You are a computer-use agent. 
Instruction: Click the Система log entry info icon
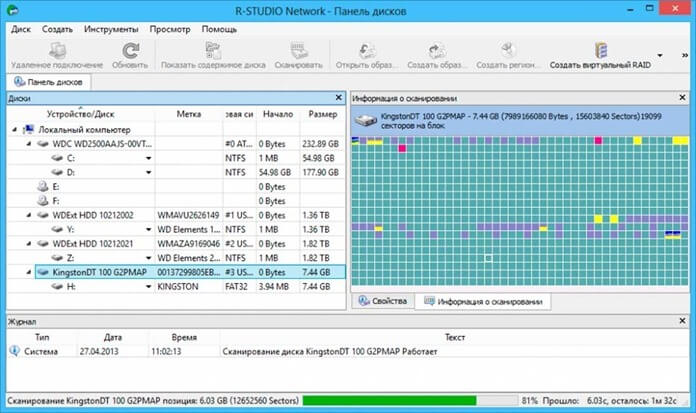pos(14,351)
